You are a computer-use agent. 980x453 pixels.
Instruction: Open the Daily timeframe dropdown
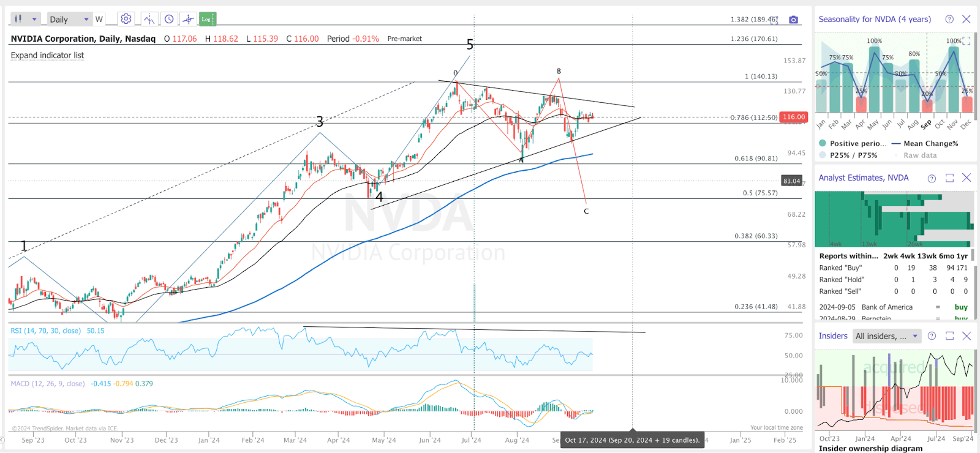[x=69, y=19]
